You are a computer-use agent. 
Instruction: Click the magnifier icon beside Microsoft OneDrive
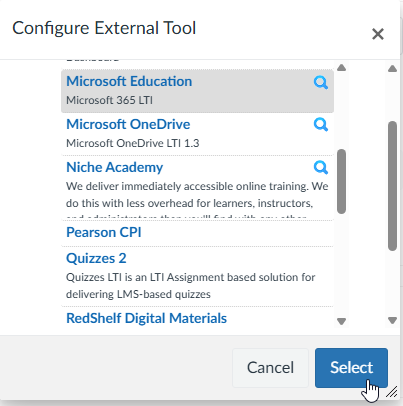(x=321, y=125)
